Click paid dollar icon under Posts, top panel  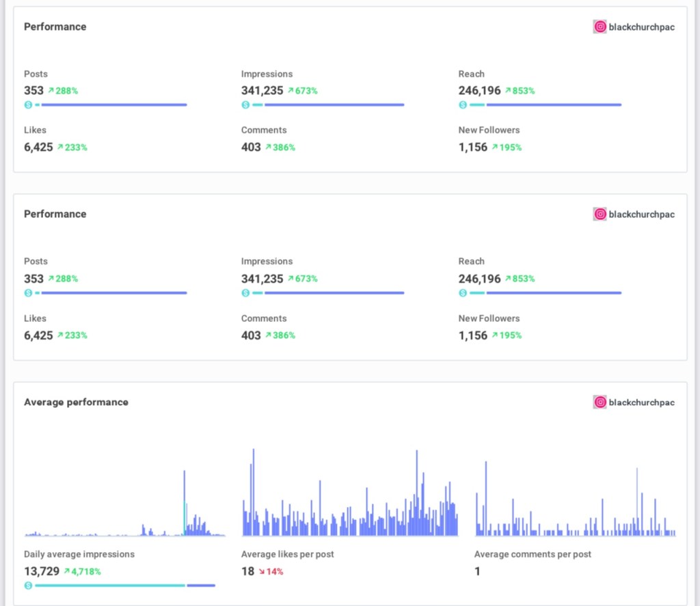[x=28, y=105]
